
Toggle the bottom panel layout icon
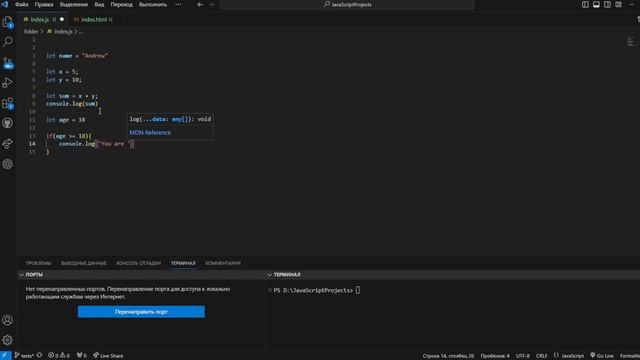pyautogui.click(x=596, y=4)
